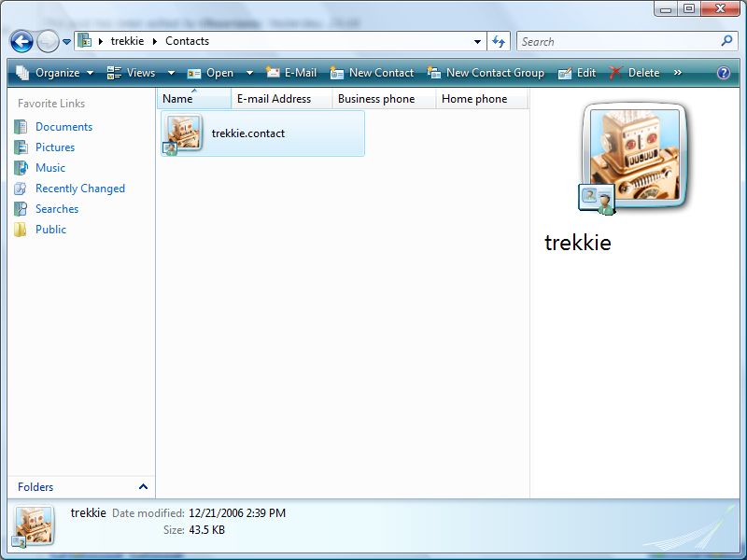The image size is (747, 560).
Task: Expand the Folders pane chevron
Action: 143,486
